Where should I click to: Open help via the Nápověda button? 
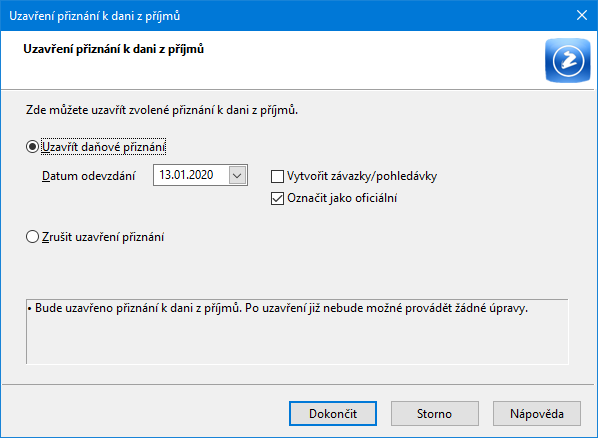(537, 414)
